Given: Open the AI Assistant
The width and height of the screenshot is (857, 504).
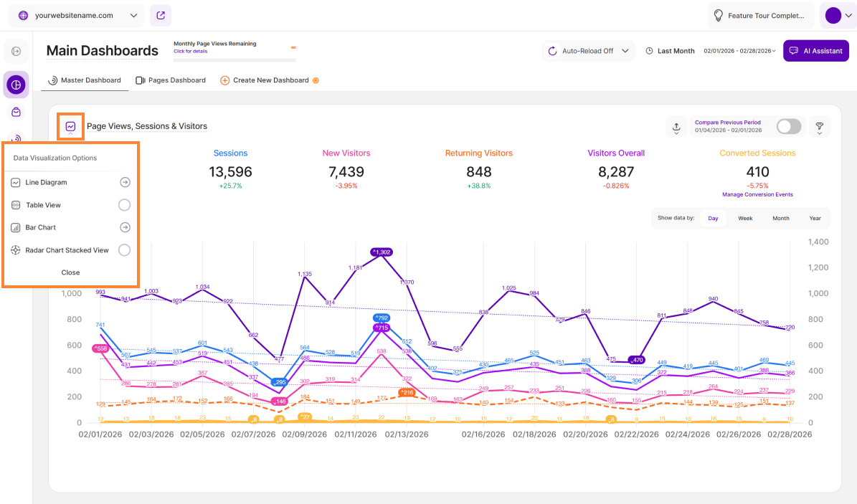Looking at the screenshot, I should pyautogui.click(x=816, y=51).
